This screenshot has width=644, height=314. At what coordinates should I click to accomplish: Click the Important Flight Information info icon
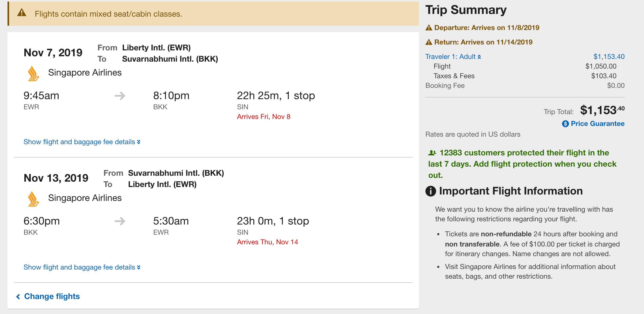(431, 191)
